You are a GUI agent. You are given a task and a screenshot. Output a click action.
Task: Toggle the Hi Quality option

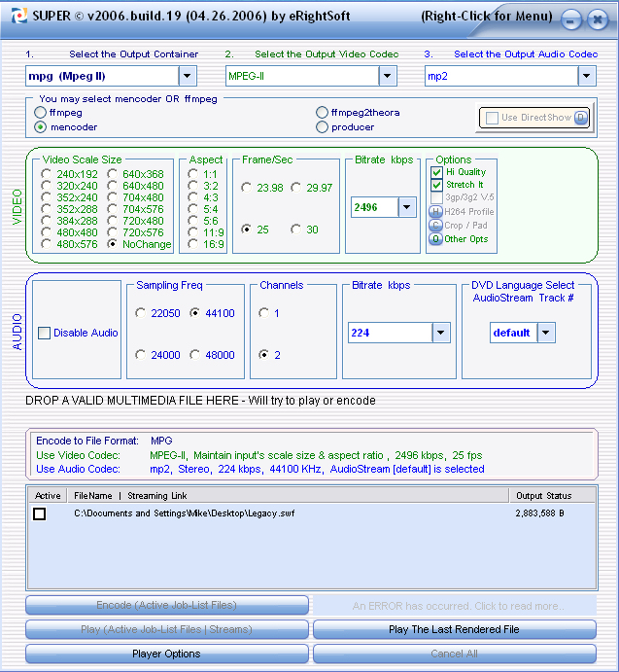tap(436, 172)
